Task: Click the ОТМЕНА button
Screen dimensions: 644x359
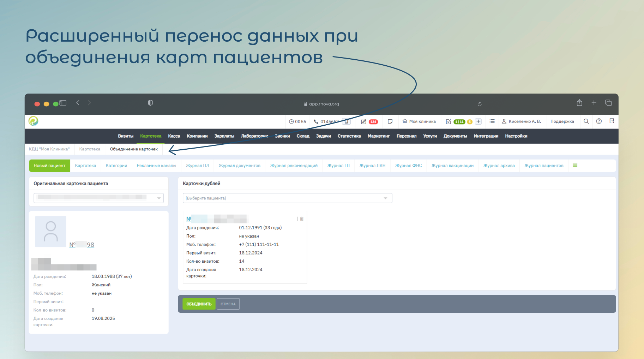Action: pyautogui.click(x=228, y=304)
